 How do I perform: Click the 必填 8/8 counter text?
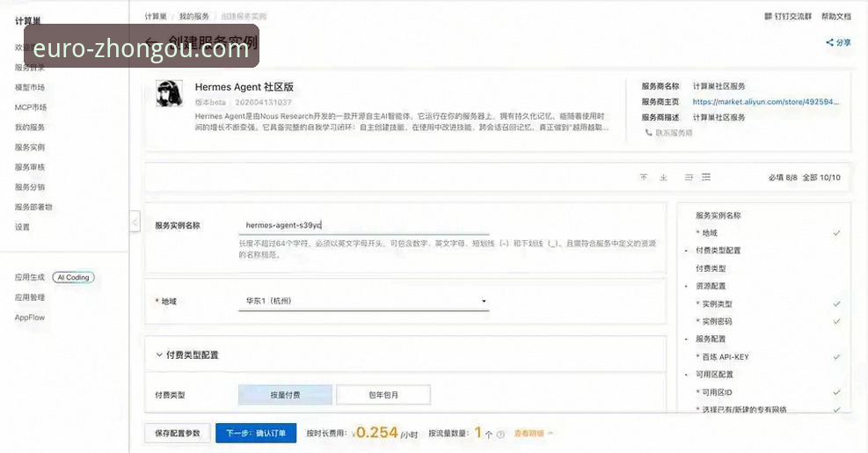tap(783, 178)
